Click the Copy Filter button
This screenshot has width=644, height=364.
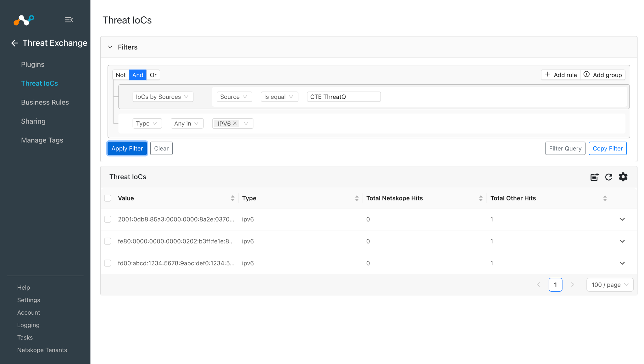[x=608, y=148]
